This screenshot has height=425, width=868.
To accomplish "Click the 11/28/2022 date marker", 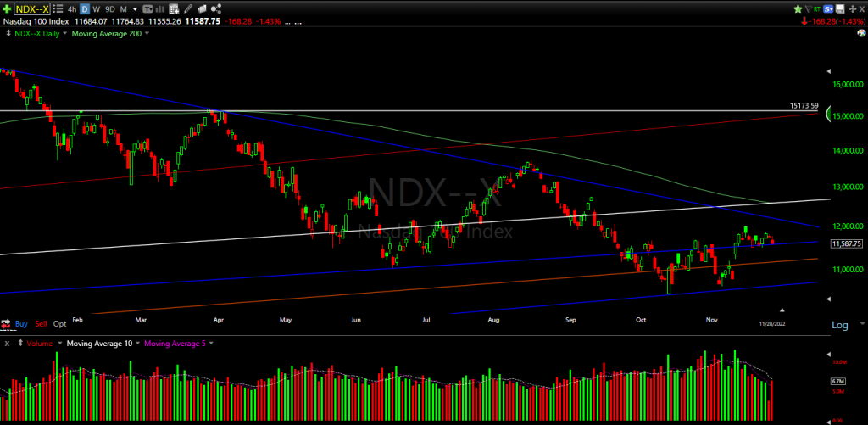I will click(x=773, y=323).
